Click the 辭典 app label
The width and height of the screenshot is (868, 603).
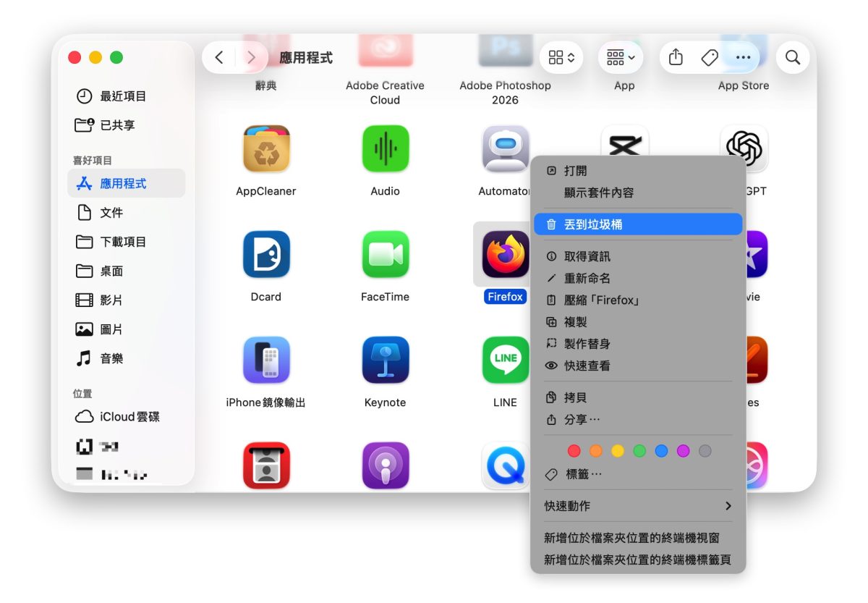coord(266,85)
